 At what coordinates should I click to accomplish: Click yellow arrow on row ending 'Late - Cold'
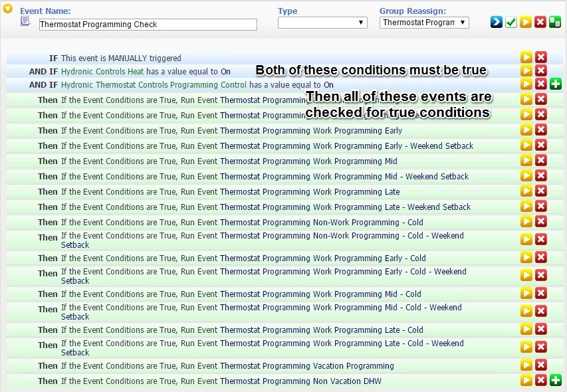526,329
